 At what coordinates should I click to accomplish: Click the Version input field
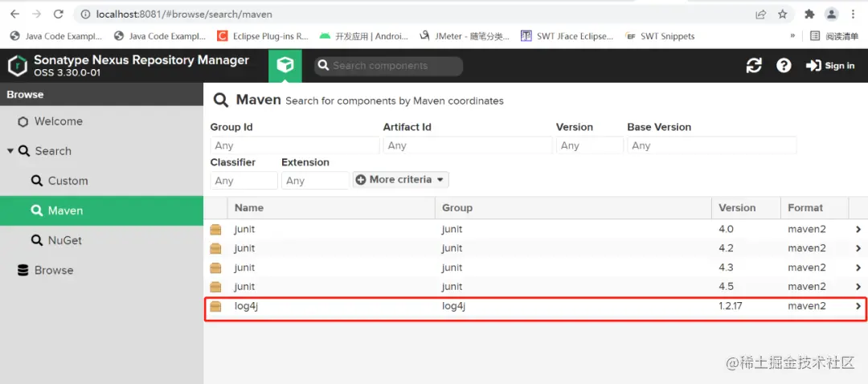(590, 145)
